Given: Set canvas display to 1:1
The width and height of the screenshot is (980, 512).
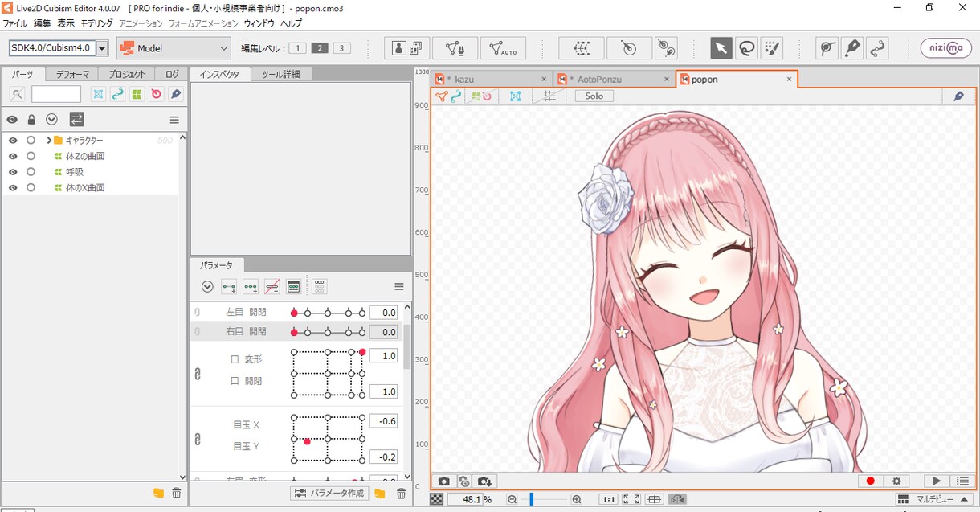Looking at the screenshot, I should [x=609, y=500].
